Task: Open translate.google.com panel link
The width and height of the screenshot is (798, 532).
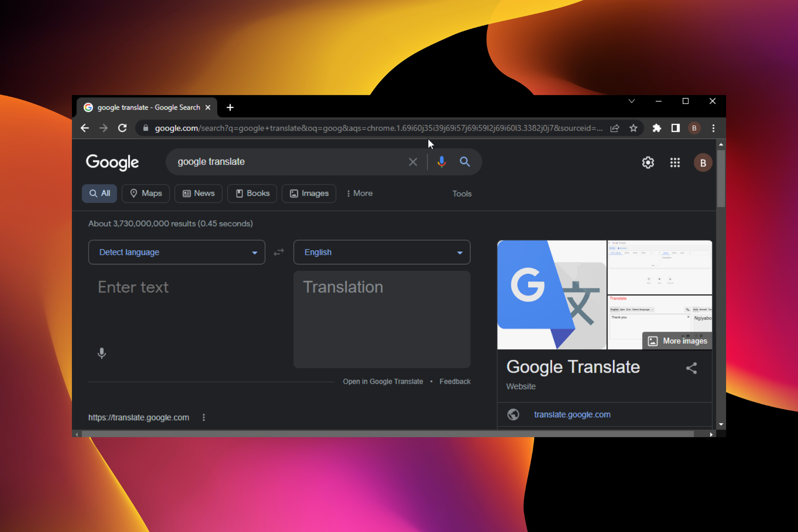Action: click(572, 414)
